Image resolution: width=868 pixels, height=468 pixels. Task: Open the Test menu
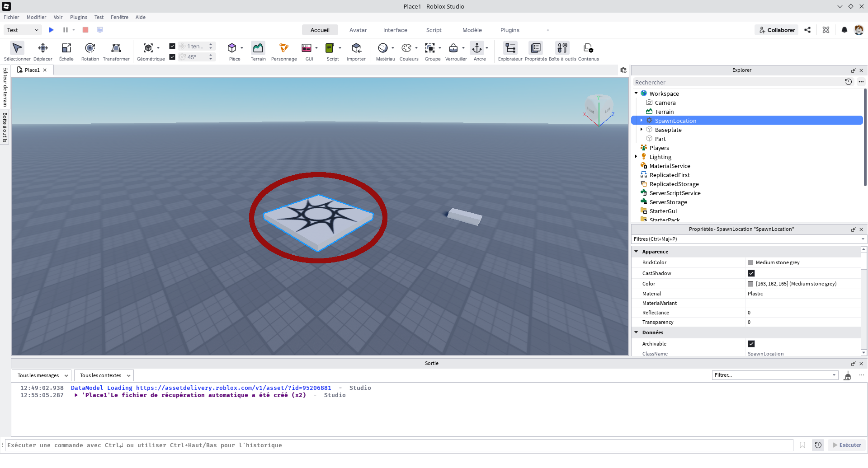point(99,17)
